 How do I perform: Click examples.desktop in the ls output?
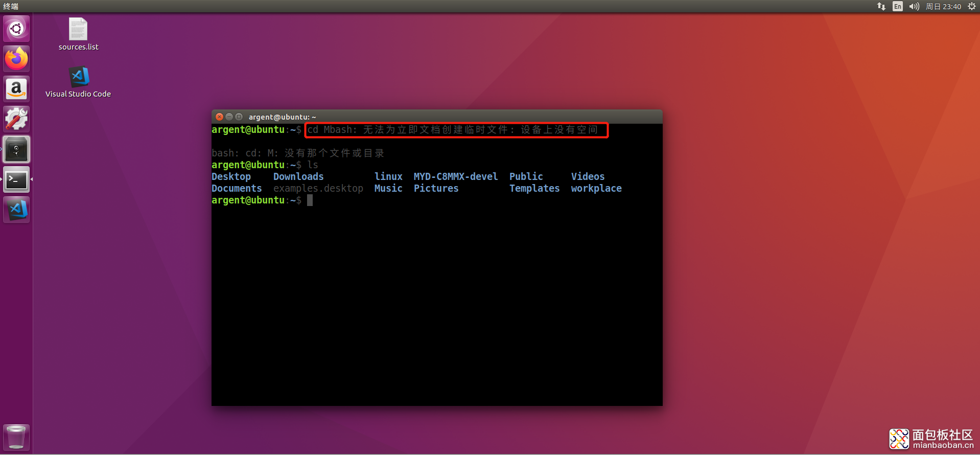click(x=318, y=188)
